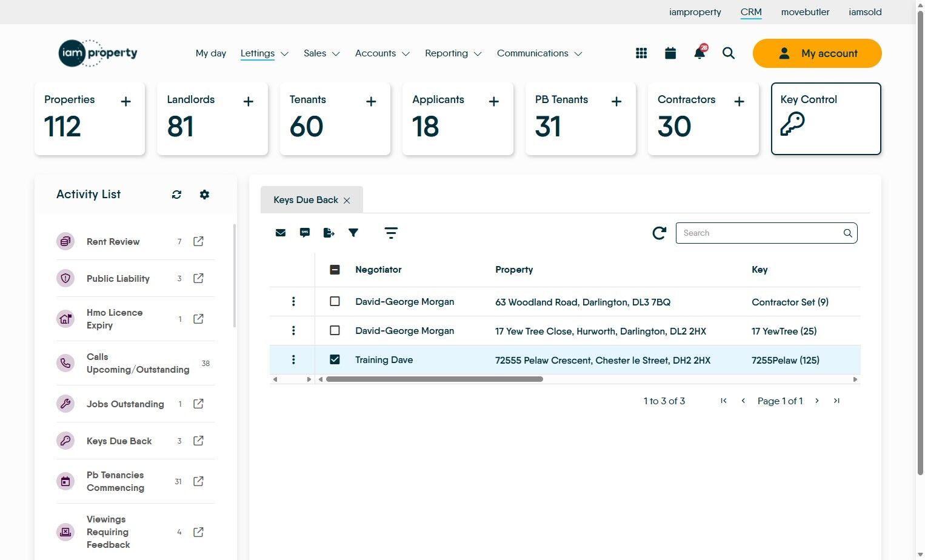The height and width of the screenshot is (560, 925).
Task: Open the calendar icon in the header
Action: (670, 53)
